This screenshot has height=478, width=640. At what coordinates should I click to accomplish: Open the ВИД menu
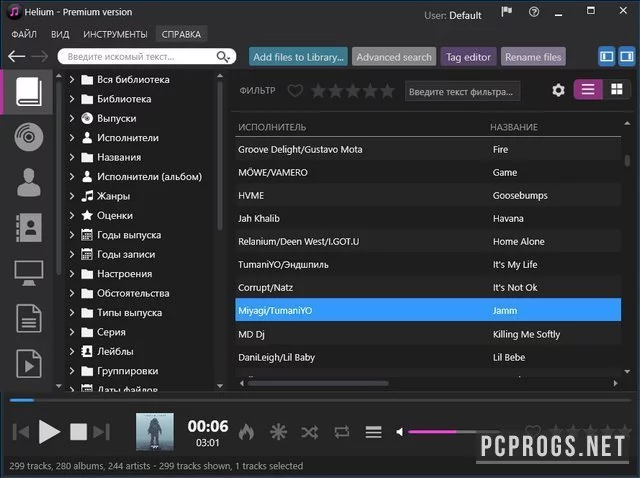[x=60, y=34]
